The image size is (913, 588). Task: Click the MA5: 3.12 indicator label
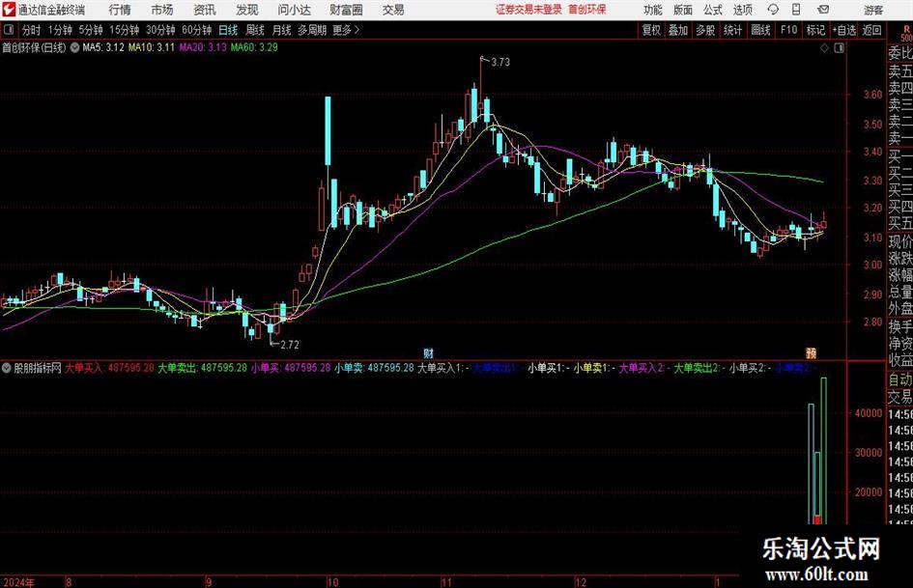click(x=103, y=47)
